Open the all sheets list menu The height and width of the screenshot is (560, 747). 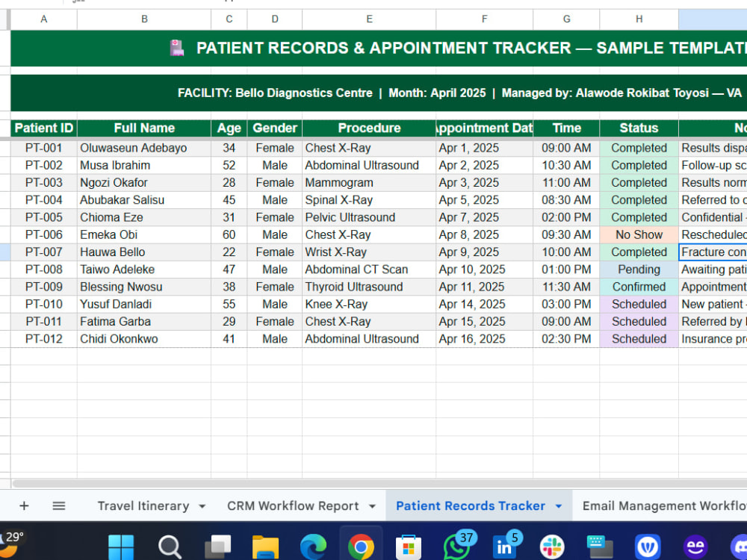click(x=58, y=505)
